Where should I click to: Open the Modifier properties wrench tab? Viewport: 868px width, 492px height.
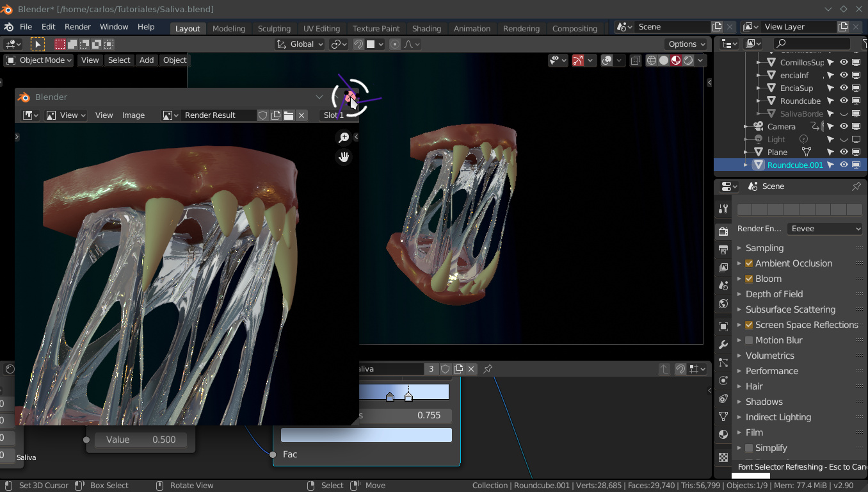tap(723, 345)
